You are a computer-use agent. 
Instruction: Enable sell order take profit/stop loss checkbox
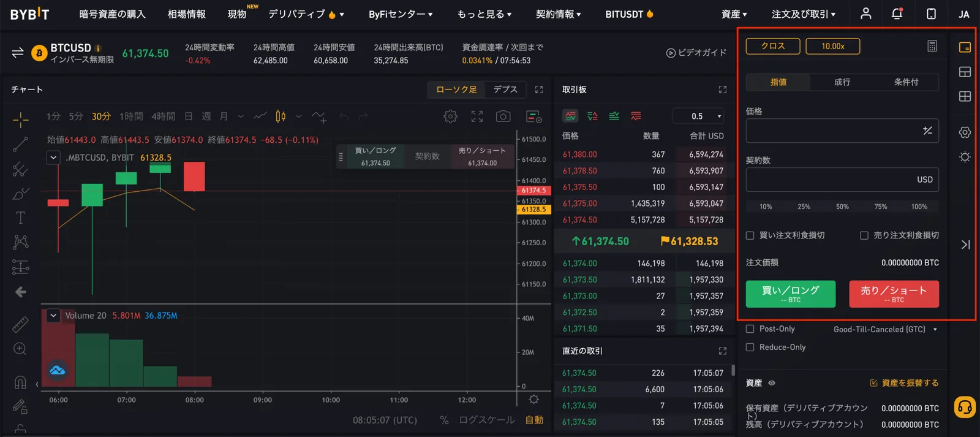click(x=864, y=235)
